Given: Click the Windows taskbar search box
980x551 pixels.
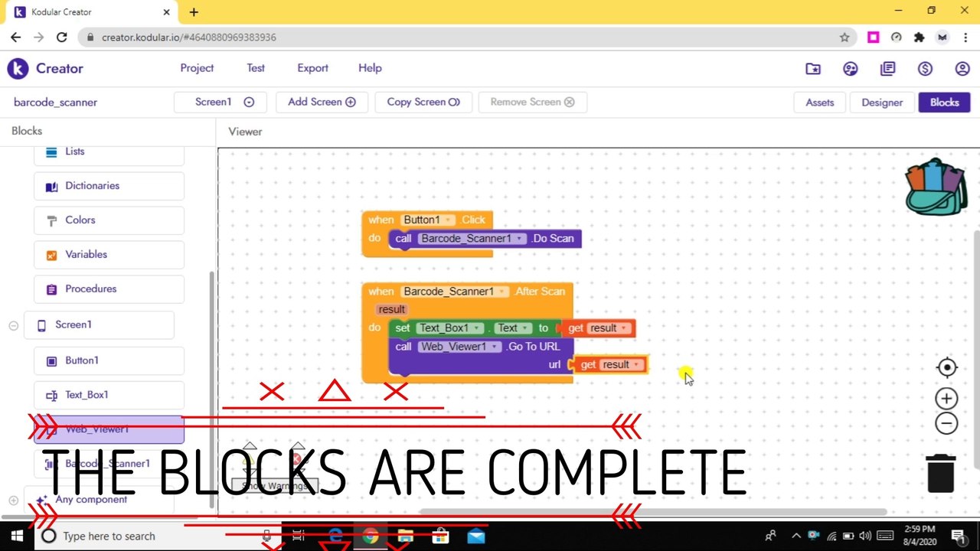Looking at the screenshot, I should tap(157, 536).
